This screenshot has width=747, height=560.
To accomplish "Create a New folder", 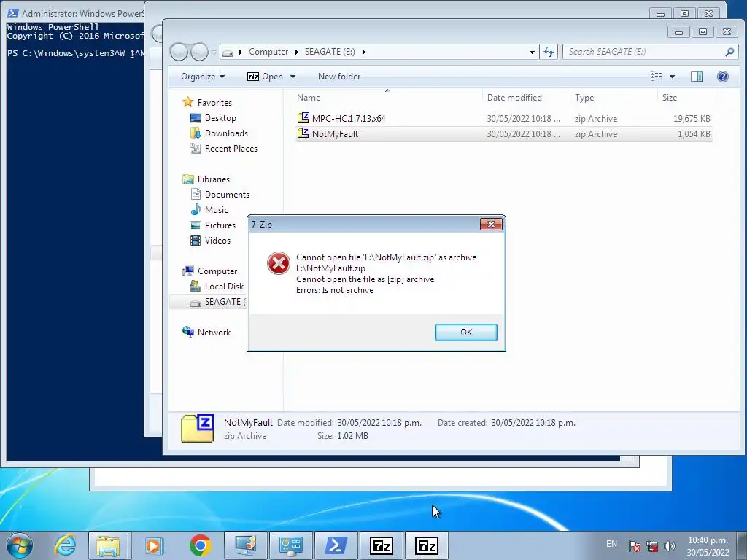I will (339, 77).
